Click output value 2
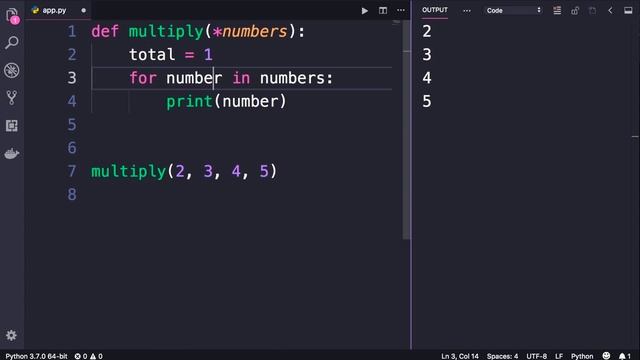640x360 pixels. coord(427,31)
